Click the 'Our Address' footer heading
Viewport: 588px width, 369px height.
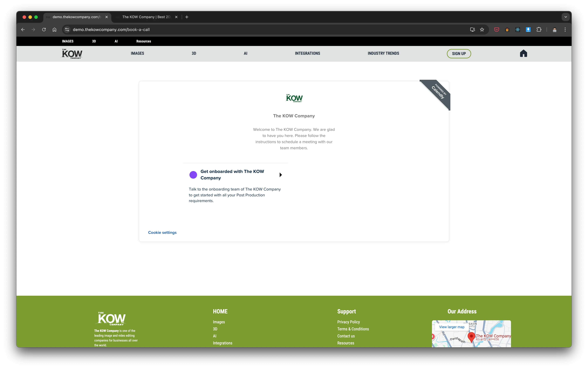[462, 311]
